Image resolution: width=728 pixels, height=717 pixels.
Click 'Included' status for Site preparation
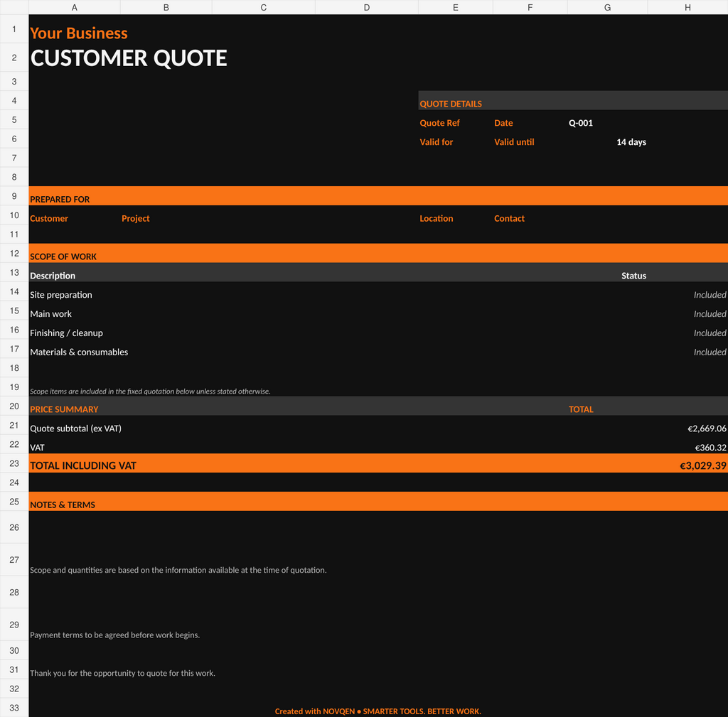click(x=710, y=295)
